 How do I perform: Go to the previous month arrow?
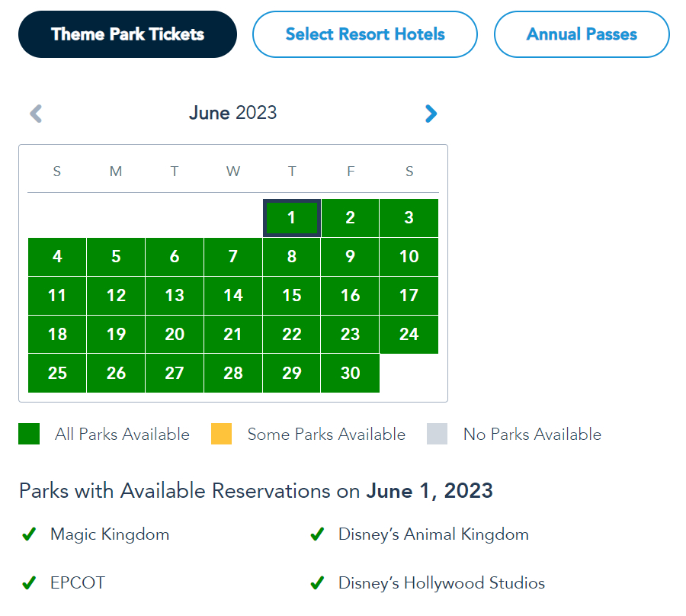point(36,114)
